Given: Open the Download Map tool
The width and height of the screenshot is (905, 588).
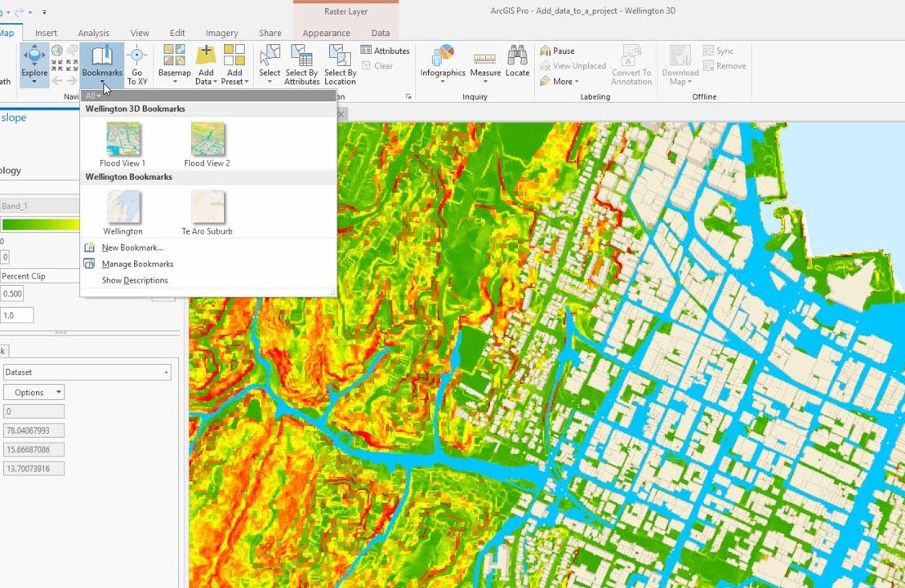Looking at the screenshot, I should click(679, 65).
